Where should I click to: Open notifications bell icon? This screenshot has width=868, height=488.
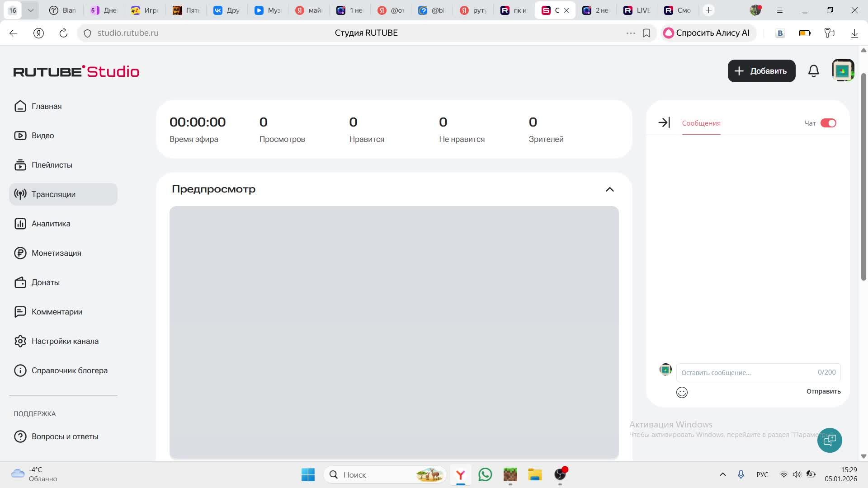[813, 71]
